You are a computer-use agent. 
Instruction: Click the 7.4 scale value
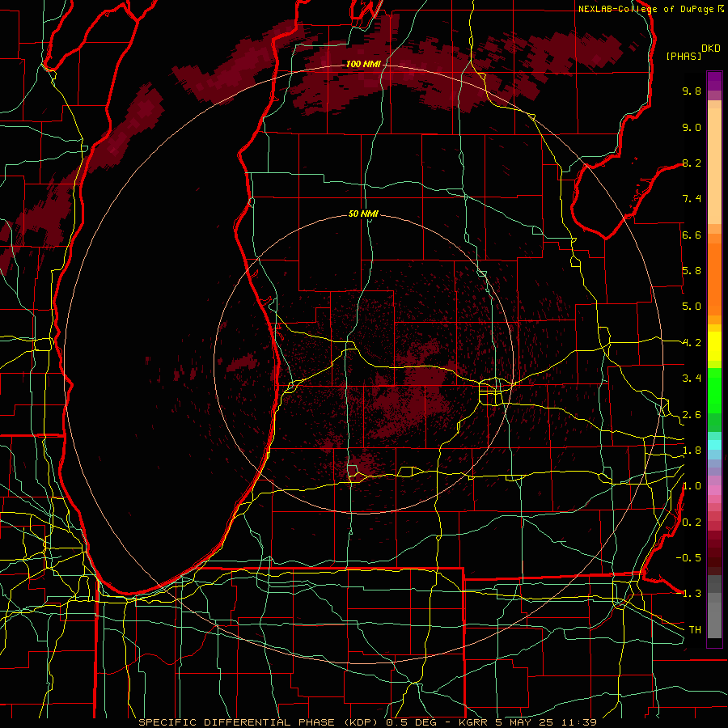692,199
